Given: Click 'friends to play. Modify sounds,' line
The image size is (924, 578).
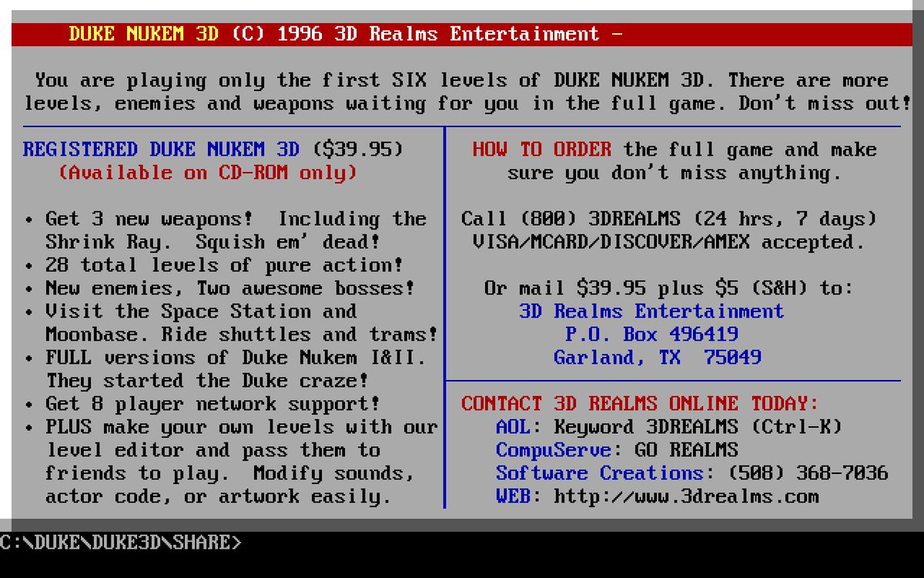Looking at the screenshot, I should click(x=230, y=473).
